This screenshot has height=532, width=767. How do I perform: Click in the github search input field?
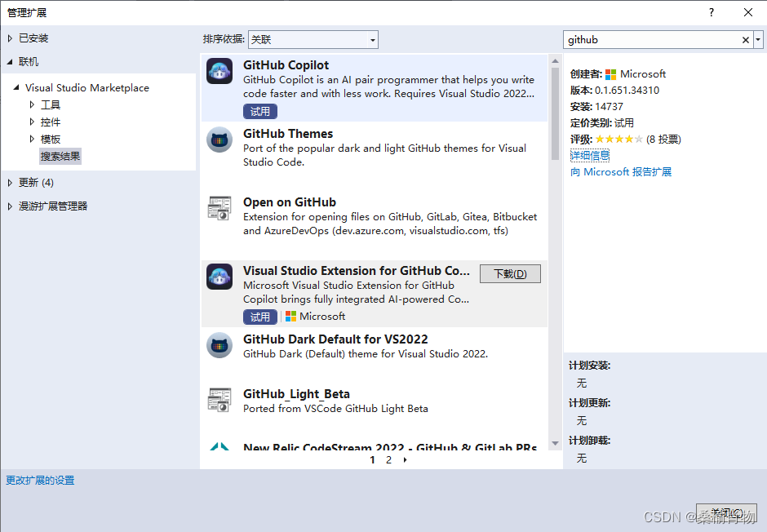653,40
